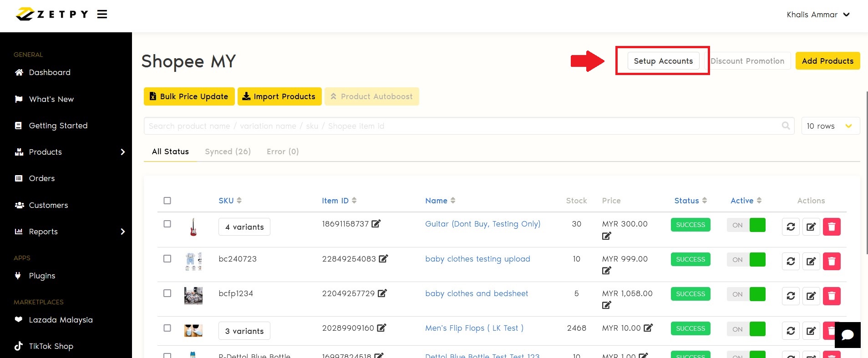
Task: Expand the Products sidebar submenu
Action: pyautogui.click(x=122, y=152)
